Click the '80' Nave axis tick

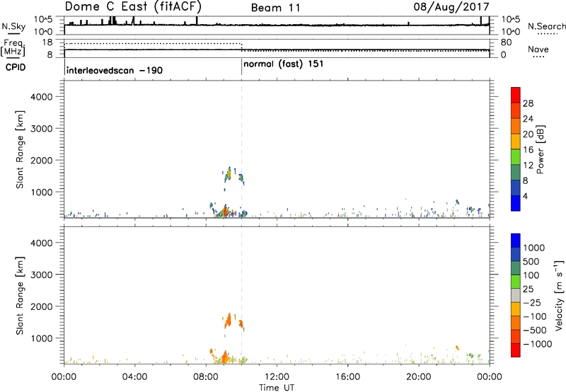pos(506,42)
